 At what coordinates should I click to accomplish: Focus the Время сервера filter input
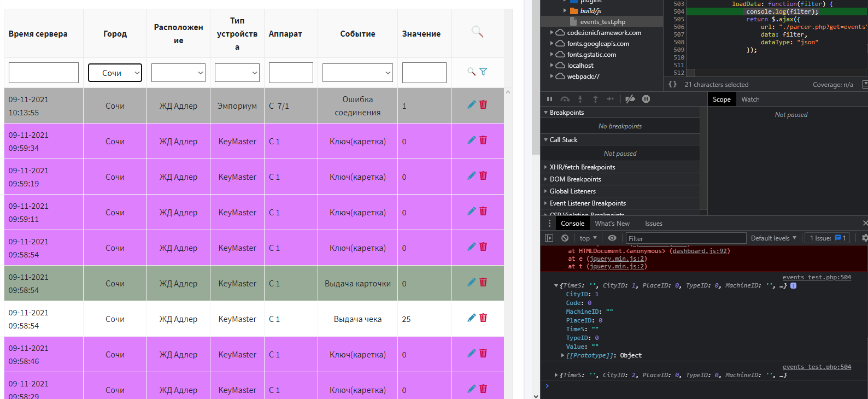44,73
